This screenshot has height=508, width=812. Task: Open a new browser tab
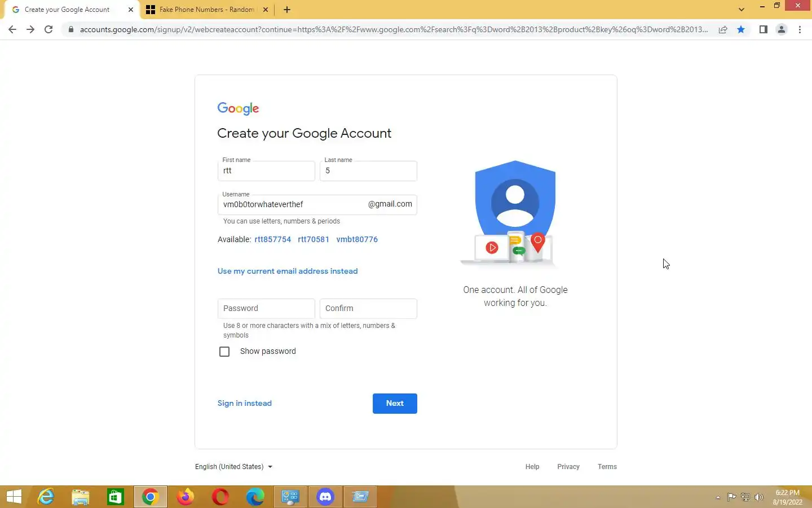point(287,10)
